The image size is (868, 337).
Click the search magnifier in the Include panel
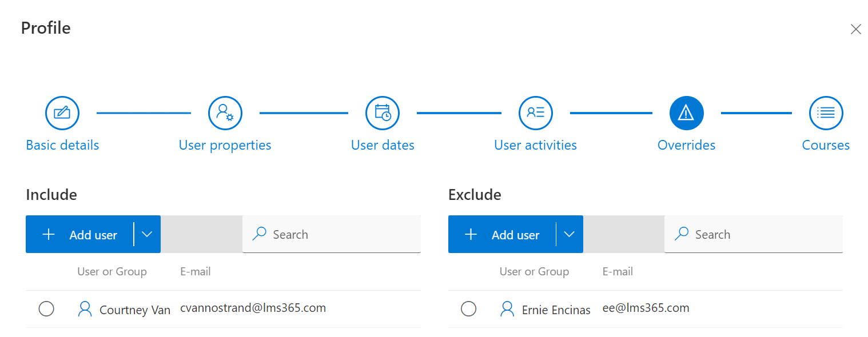click(x=259, y=234)
